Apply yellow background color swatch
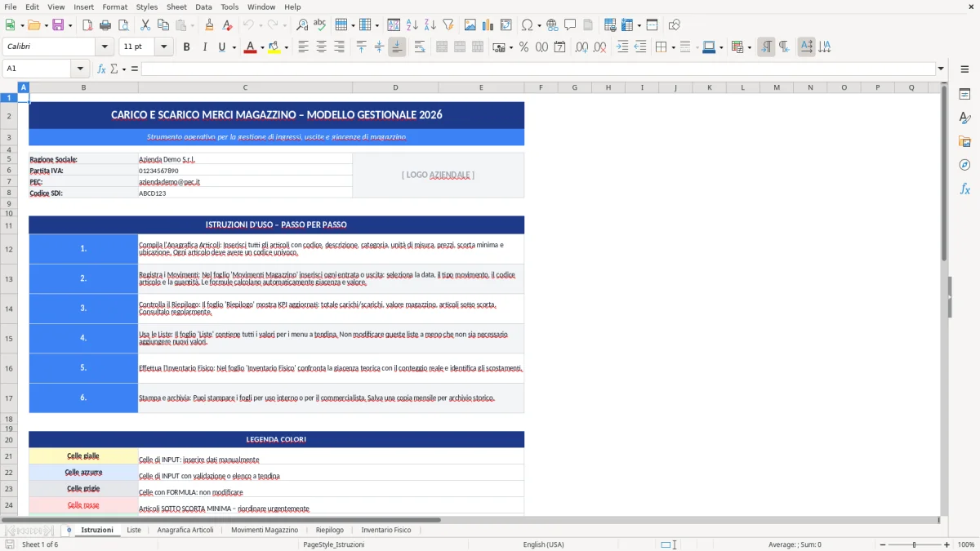The image size is (980, 551). click(274, 47)
